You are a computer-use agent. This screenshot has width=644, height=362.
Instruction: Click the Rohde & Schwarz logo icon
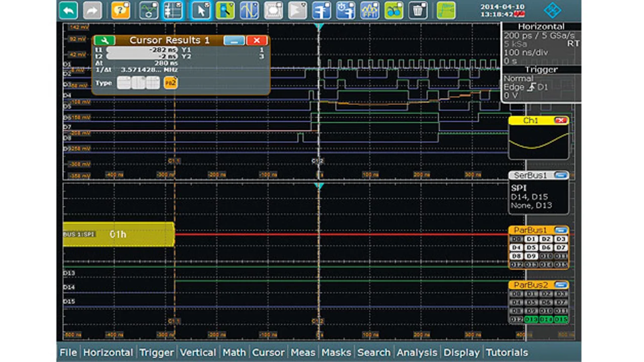(x=553, y=10)
